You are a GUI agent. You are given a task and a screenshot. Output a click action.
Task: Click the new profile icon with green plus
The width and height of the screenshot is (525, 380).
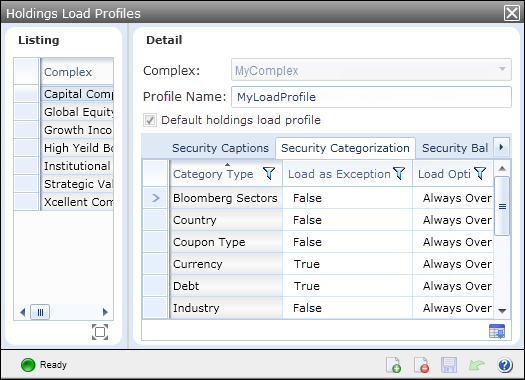click(x=393, y=365)
